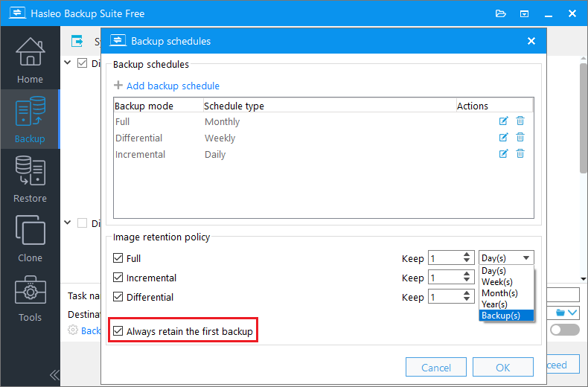The width and height of the screenshot is (588, 387).
Task: Select Month(s) from dropdown list
Action: (506, 293)
